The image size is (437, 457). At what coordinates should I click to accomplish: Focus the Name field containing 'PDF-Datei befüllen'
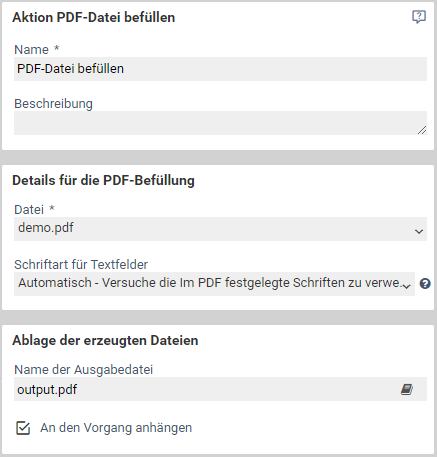click(x=220, y=69)
